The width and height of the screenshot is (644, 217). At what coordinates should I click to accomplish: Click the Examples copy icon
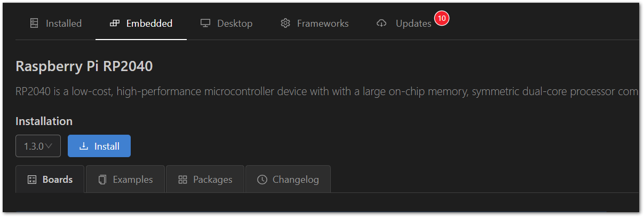click(102, 180)
